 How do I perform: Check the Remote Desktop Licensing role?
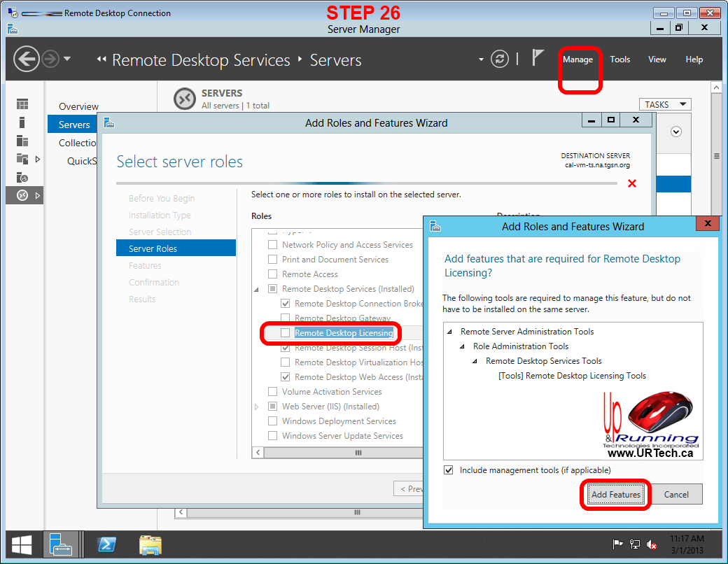click(286, 333)
